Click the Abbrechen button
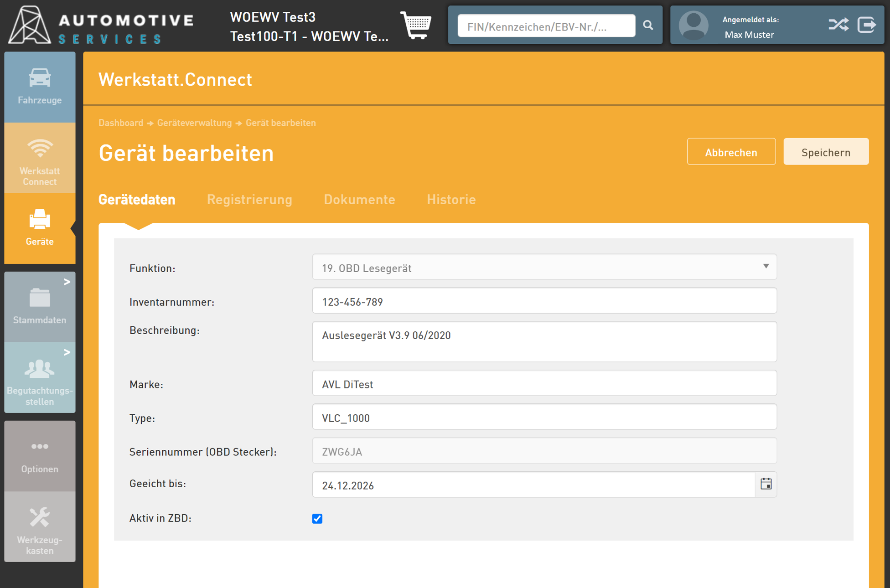This screenshot has height=588, width=890. pos(731,152)
